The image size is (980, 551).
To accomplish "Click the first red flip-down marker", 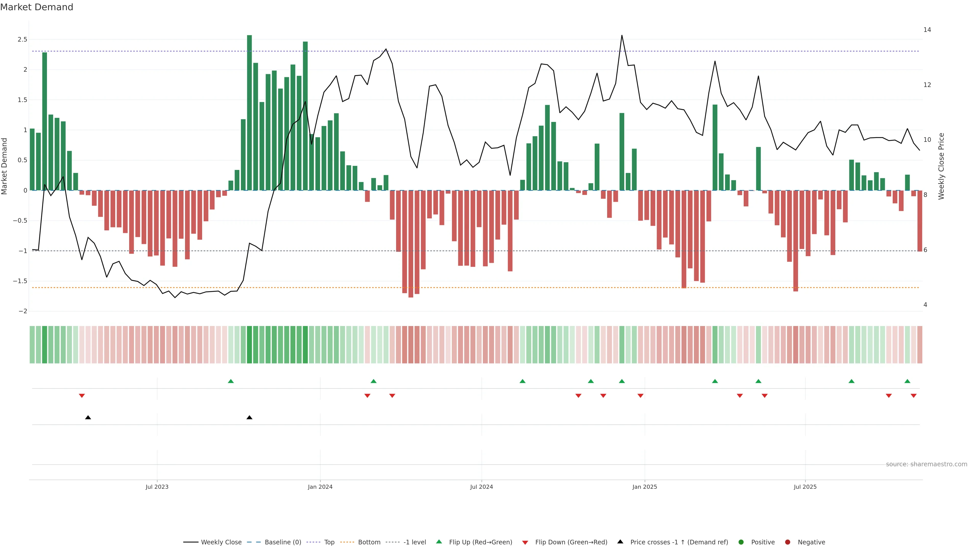I will coord(82,396).
